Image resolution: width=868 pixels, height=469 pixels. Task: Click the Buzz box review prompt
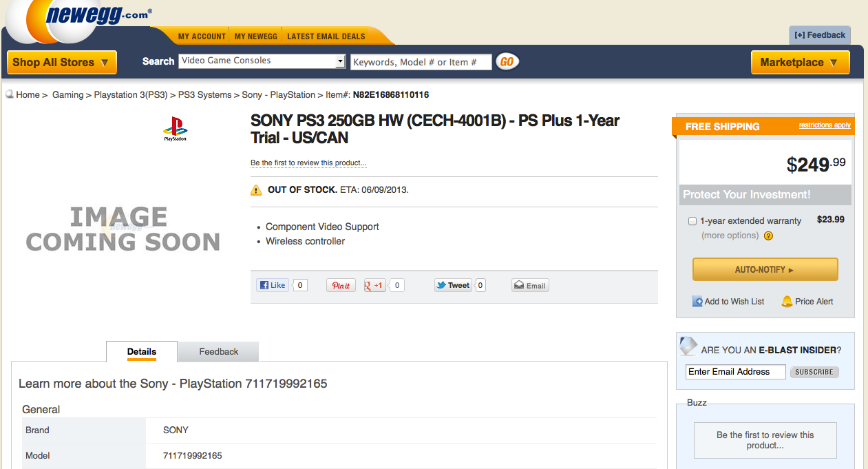[x=765, y=440]
